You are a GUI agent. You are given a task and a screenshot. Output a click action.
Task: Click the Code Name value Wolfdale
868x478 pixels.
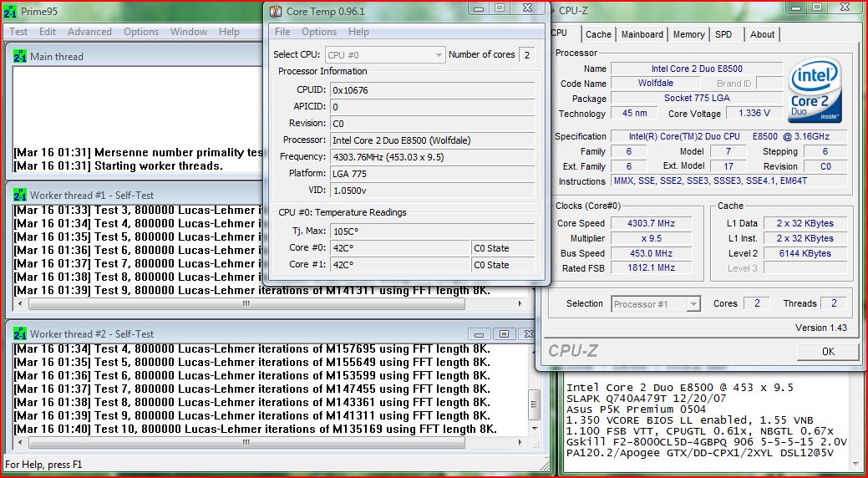656,83
